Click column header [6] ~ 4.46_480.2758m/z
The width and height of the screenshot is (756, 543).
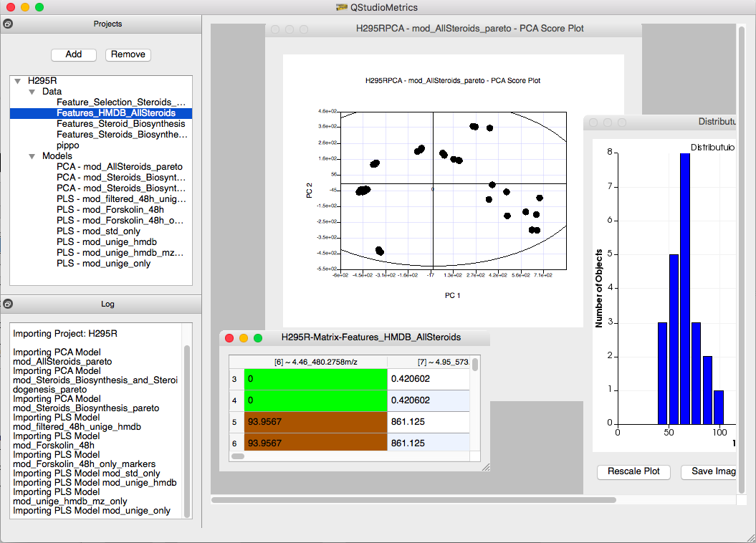316,362
